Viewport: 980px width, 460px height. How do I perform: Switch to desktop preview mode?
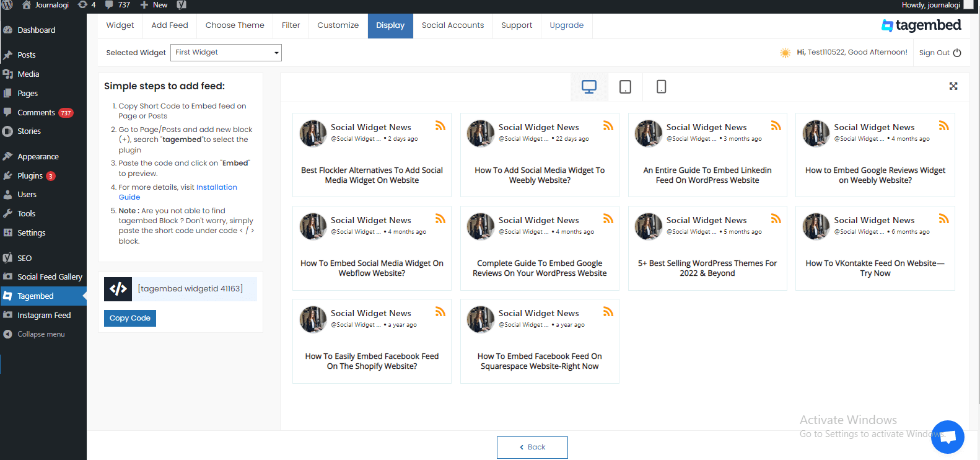coord(588,87)
